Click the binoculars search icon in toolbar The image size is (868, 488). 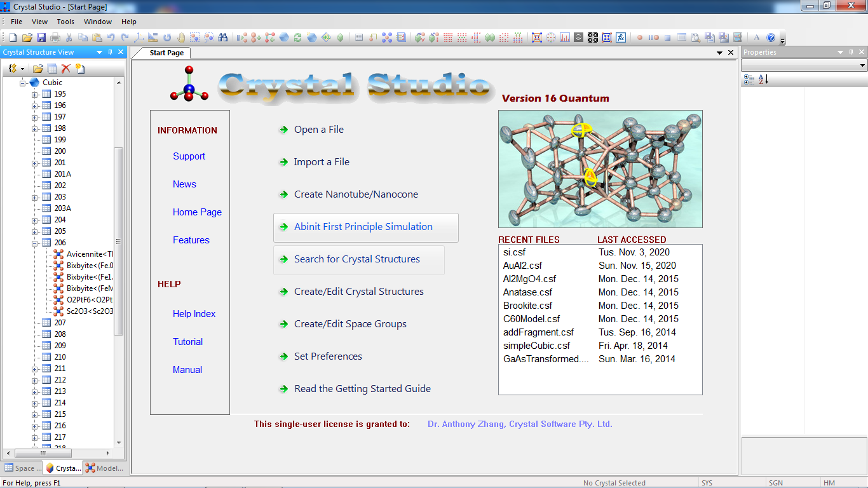tap(222, 37)
